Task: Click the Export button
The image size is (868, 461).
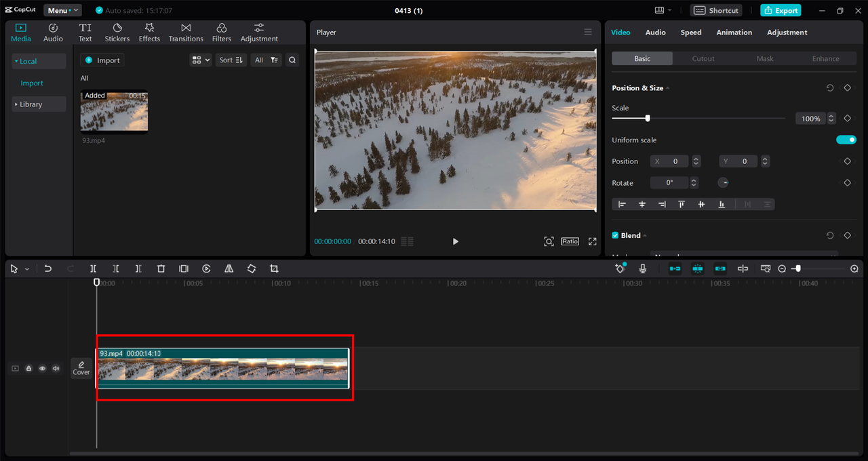Action: [781, 10]
